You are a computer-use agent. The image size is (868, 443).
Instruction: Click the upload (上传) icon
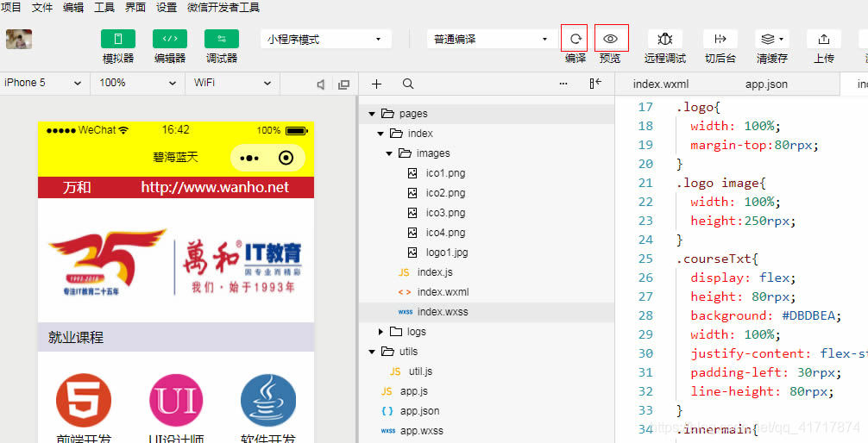tap(824, 40)
